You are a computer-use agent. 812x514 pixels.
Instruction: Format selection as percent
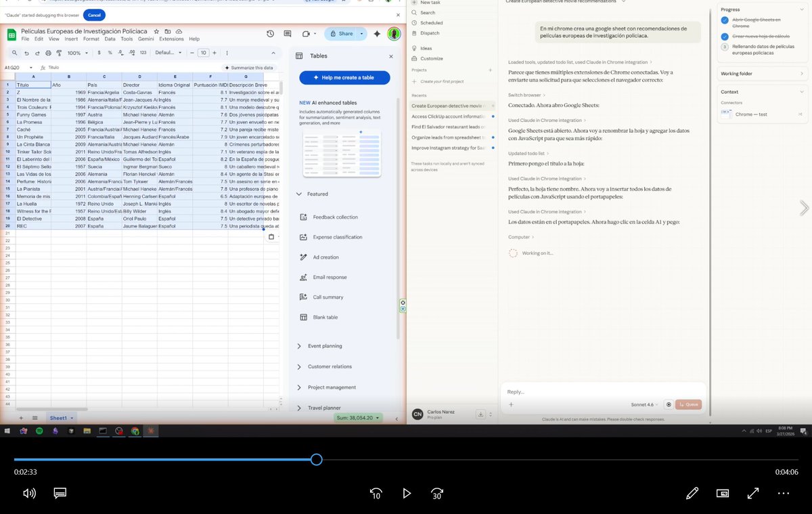[x=110, y=52]
